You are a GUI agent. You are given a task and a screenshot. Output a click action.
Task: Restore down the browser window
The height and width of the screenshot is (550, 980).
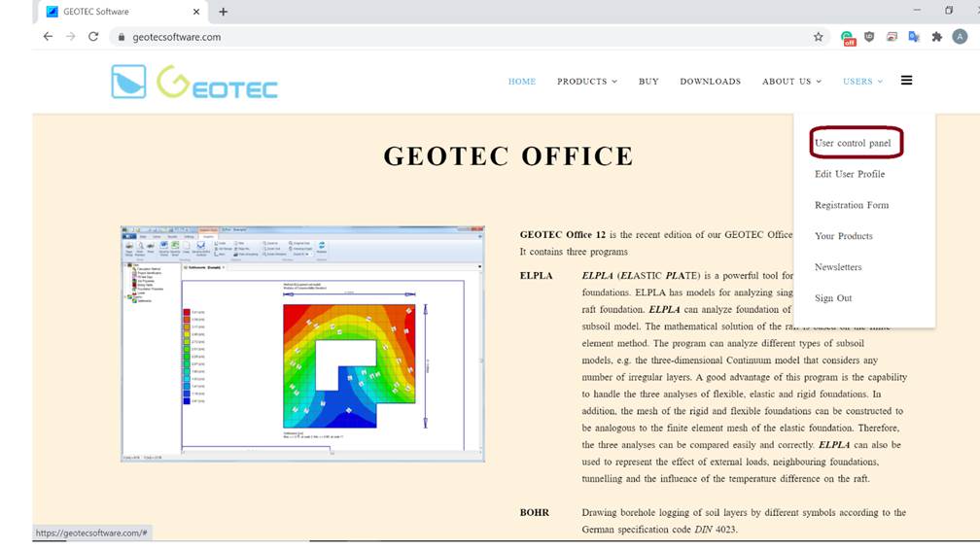point(949,10)
